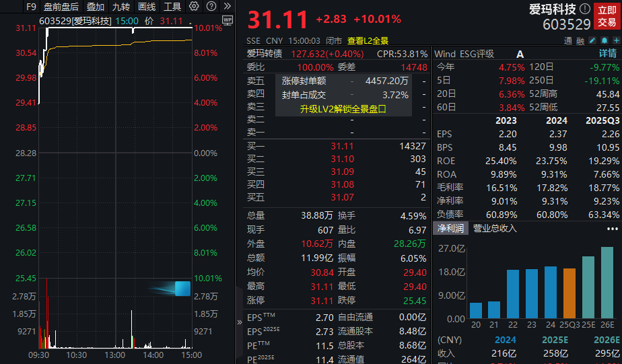The image size is (622, 364).
Task: Click 跌停 value 25.45
Action: pyautogui.click(x=415, y=301)
